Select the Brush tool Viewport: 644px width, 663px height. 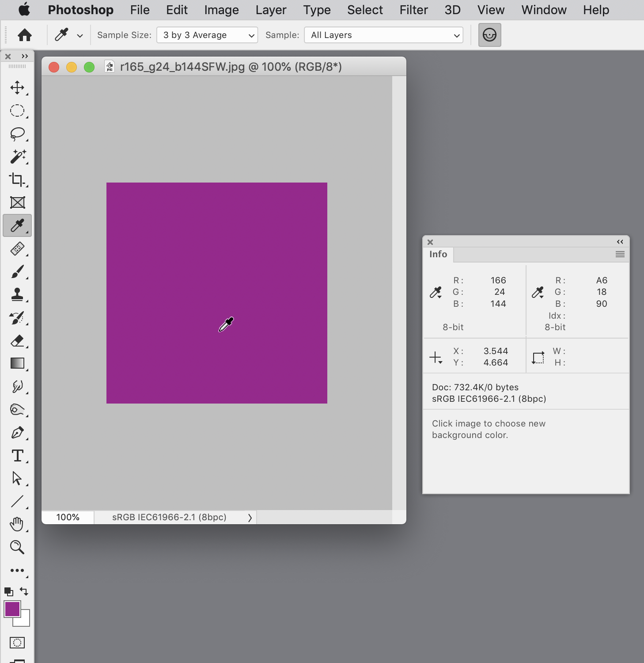point(18,271)
